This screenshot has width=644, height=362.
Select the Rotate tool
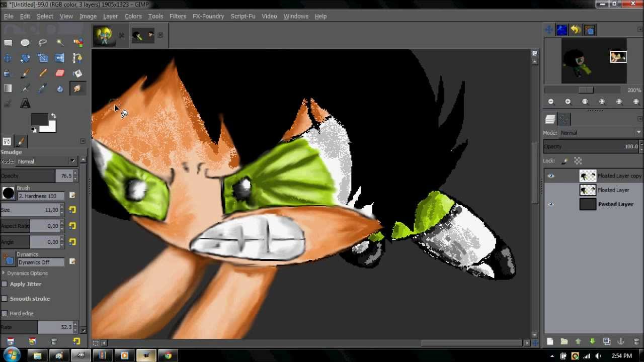25,58
